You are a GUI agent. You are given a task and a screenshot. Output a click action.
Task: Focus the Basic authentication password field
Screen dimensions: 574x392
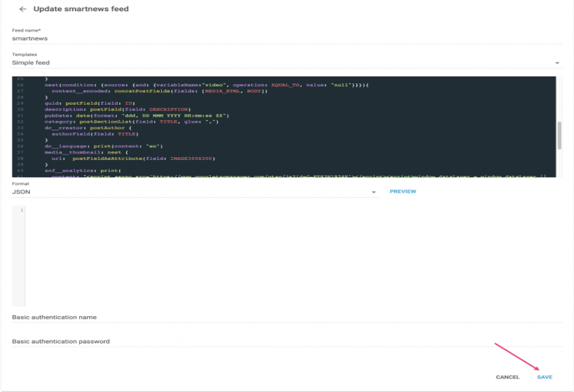(x=286, y=341)
